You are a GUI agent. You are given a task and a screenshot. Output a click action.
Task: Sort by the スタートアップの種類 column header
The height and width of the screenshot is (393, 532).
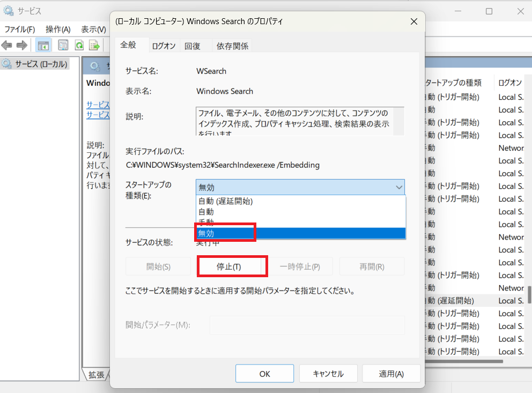(459, 83)
